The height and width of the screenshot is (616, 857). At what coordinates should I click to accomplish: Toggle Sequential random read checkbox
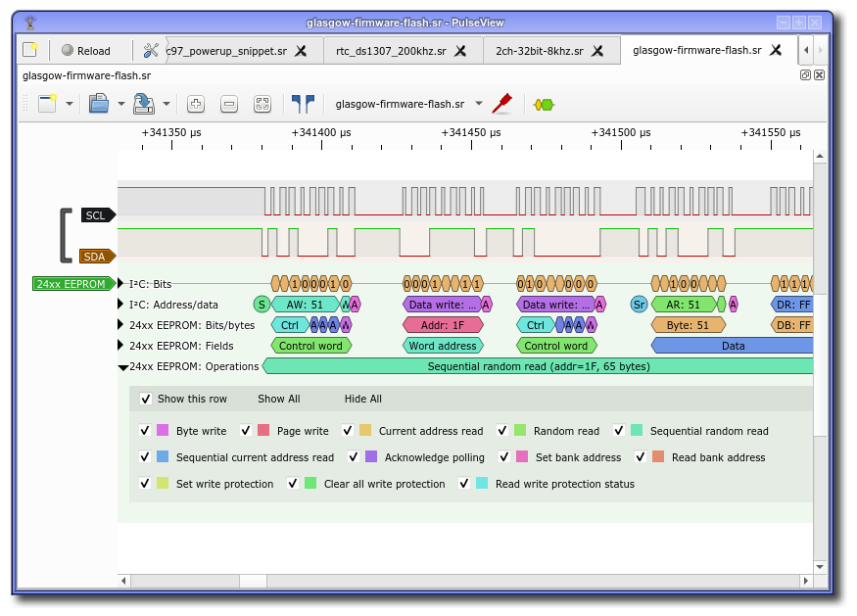click(619, 431)
